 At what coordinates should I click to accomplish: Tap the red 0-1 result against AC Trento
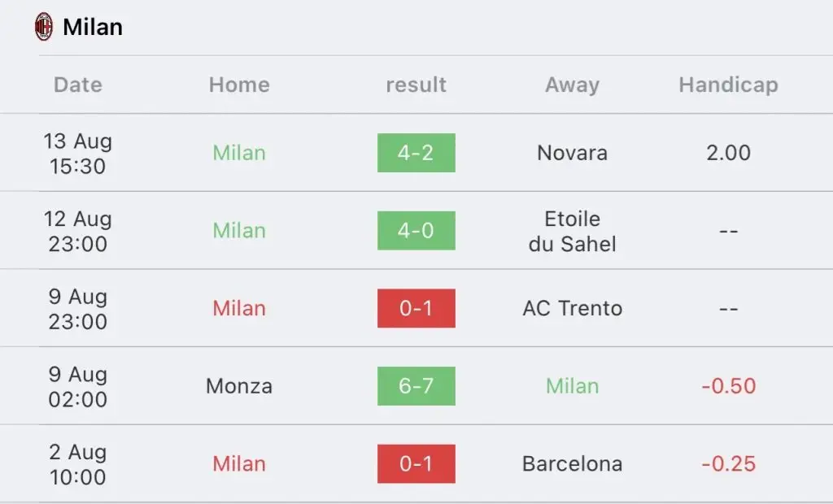pyautogui.click(x=416, y=308)
